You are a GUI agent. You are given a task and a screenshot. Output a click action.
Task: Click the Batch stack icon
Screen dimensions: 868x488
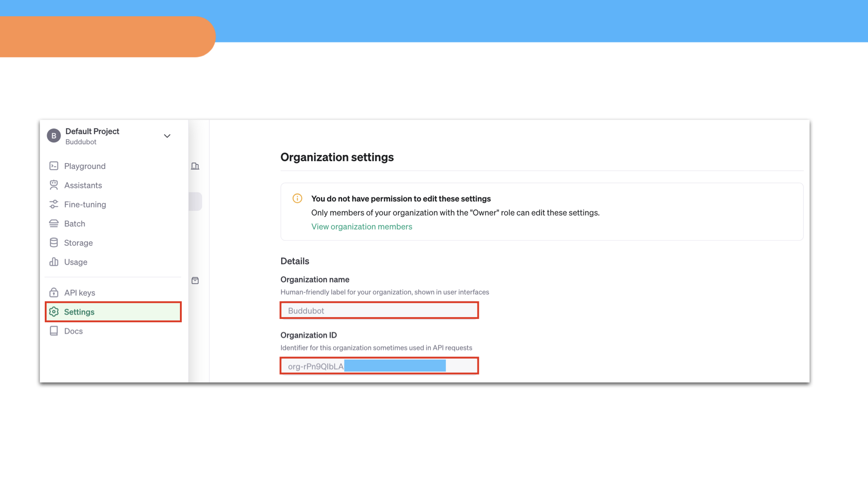pos(54,223)
